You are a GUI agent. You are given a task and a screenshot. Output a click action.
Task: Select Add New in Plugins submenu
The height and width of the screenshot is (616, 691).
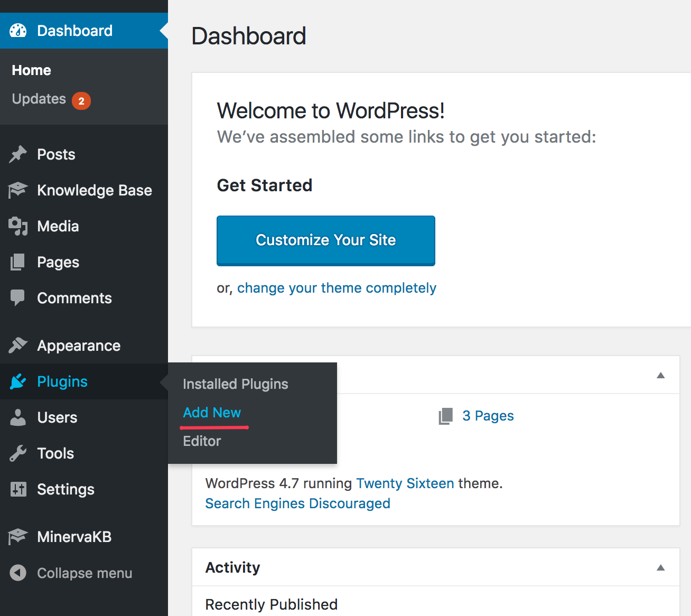pyautogui.click(x=212, y=413)
